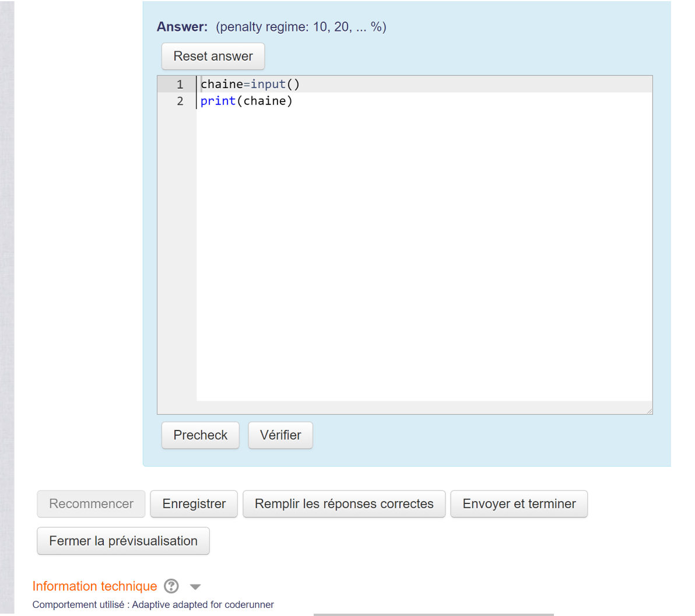The width and height of the screenshot is (695, 616).
Task: Click Enregistrer to save the attempt
Action: point(194,503)
